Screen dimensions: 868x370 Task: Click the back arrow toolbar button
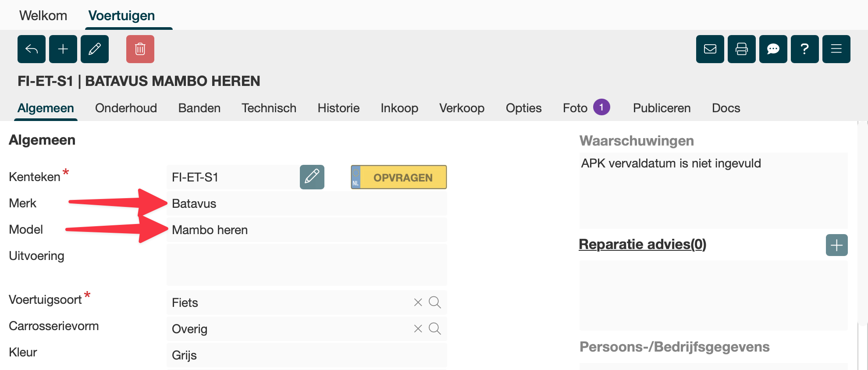tap(32, 49)
